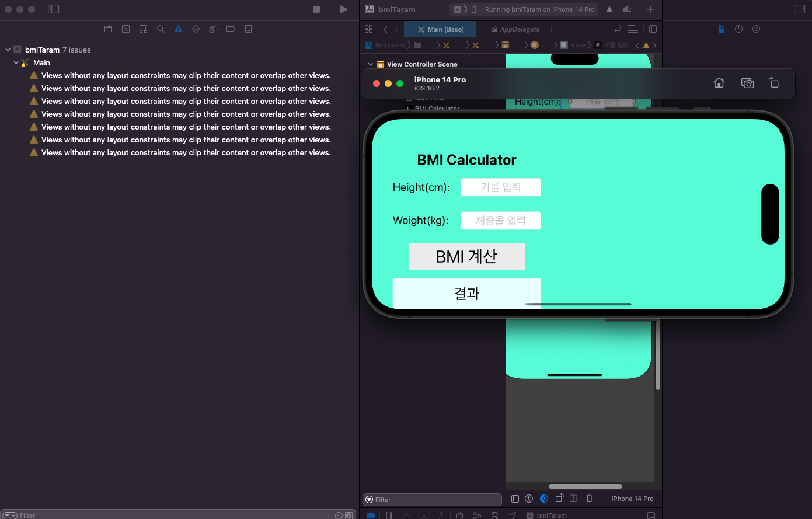Click the cloud status icon in toolbar
Viewport: 812px width, 519px height.
[628, 9]
